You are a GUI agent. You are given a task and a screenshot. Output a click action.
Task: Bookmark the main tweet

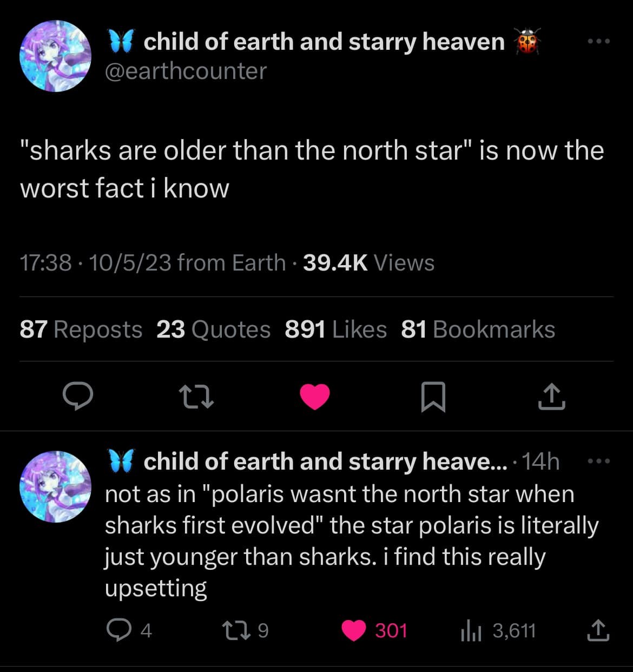(433, 396)
